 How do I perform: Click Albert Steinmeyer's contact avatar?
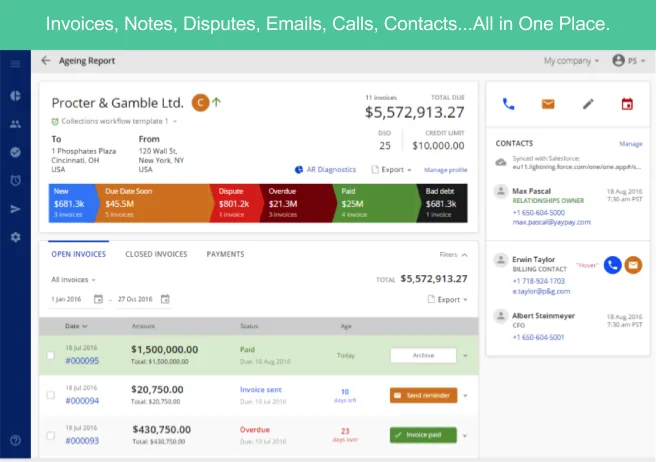point(501,316)
